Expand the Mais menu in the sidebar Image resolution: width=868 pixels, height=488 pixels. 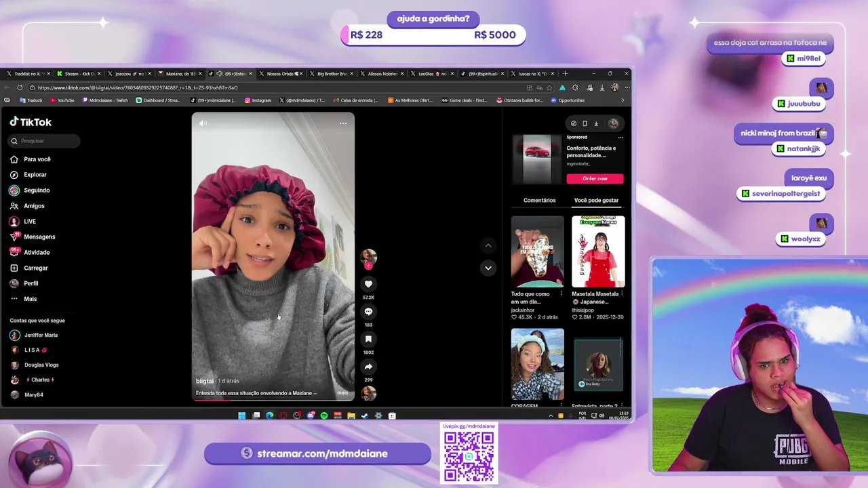pos(24,299)
